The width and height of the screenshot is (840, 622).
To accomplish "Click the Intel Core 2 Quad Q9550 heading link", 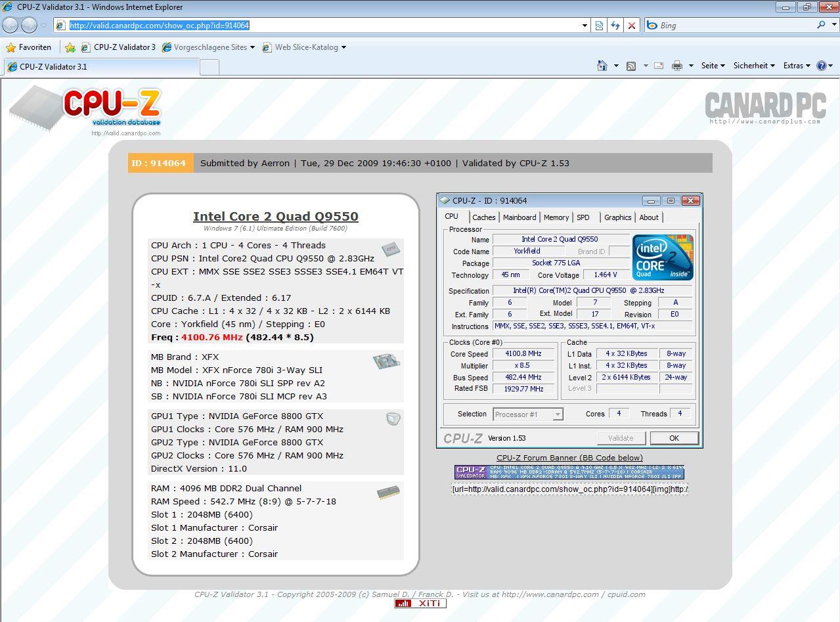I will point(276,216).
